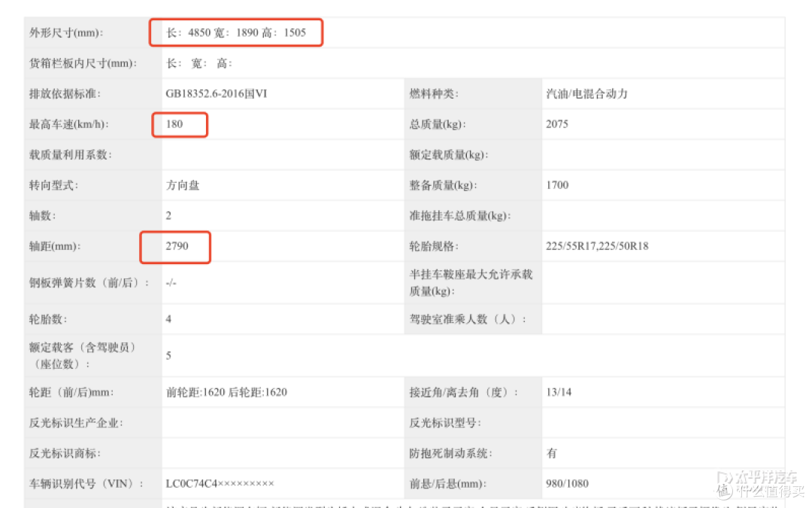Click the 外形尺寸(mm) row header
The width and height of the screenshot is (812, 508).
59,32
